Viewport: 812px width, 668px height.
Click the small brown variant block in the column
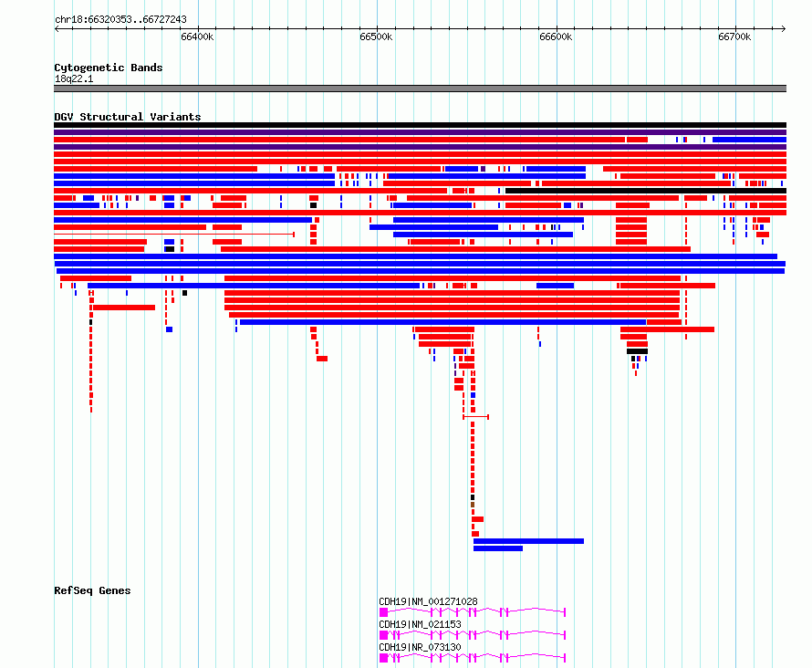pos(473,505)
